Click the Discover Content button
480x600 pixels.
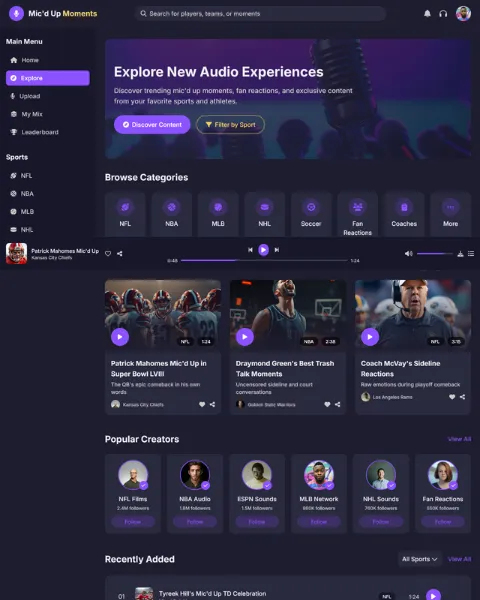click(152, 125)
